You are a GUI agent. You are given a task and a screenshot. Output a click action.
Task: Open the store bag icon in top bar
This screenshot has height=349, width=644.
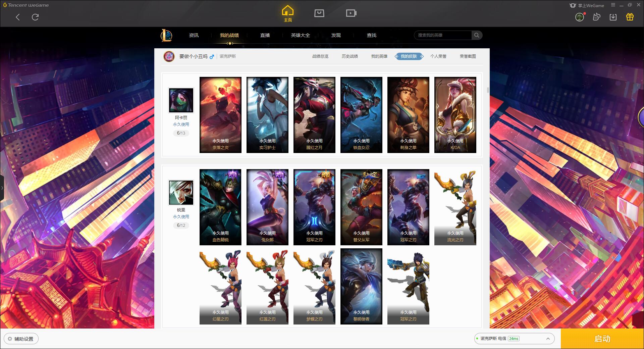pos(319,13)
